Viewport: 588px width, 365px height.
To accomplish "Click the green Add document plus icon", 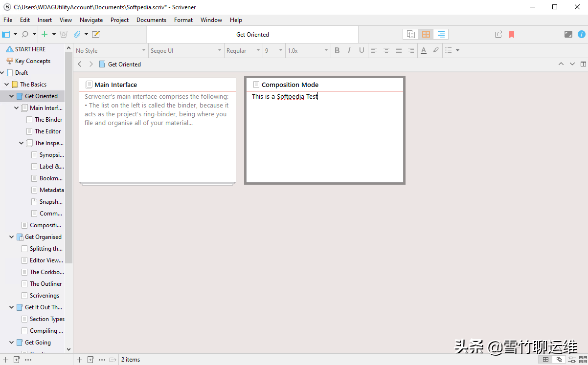I will 45,34.
